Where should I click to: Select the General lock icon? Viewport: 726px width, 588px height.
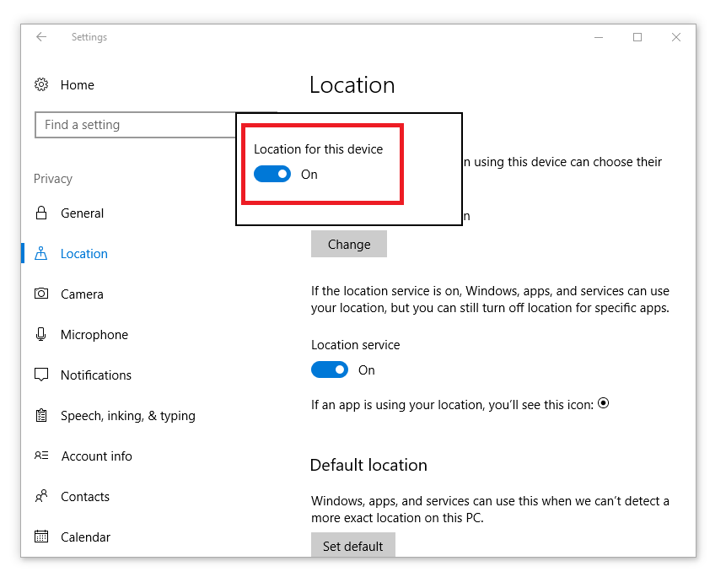click(41, 213)
